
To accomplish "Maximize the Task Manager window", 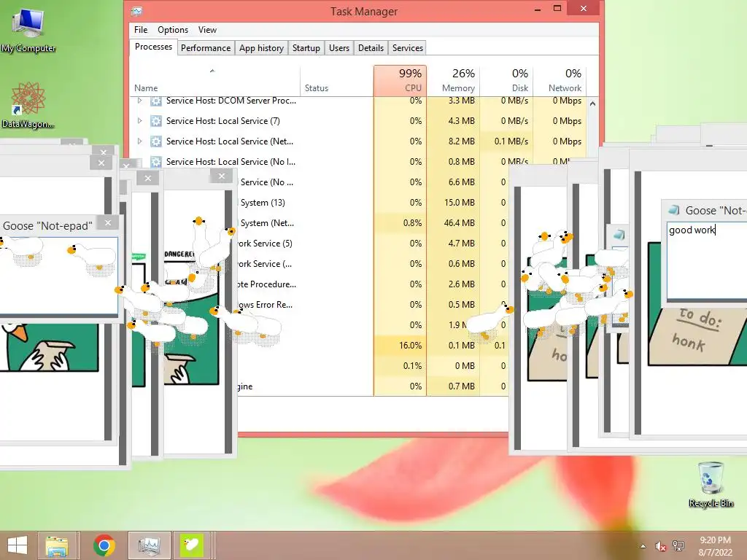I will point(557,8).
